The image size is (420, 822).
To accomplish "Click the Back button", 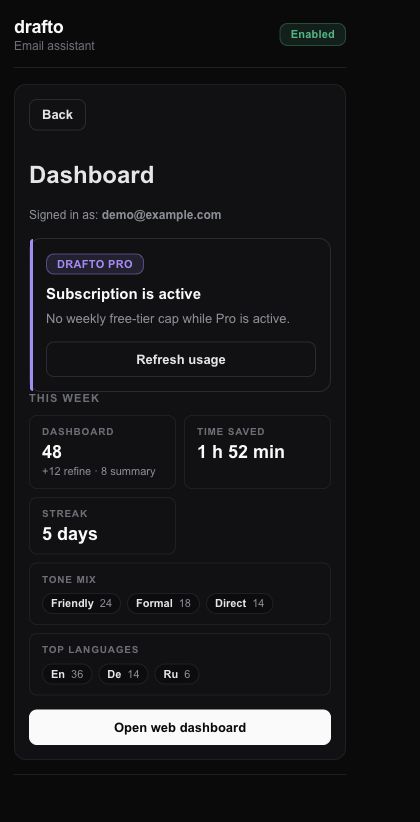I will click(57, 115).
